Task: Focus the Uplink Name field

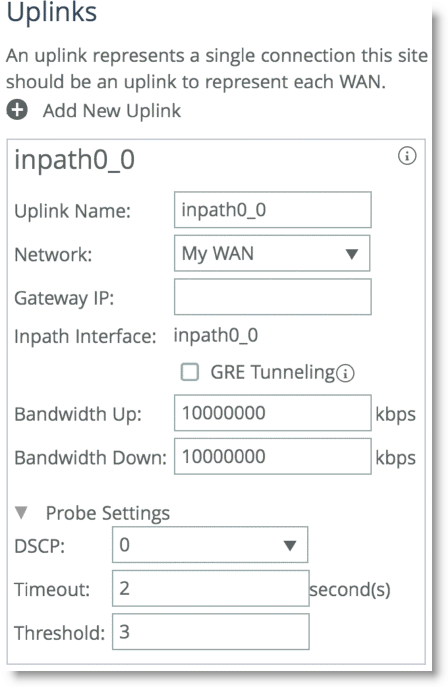Action: 273,210
